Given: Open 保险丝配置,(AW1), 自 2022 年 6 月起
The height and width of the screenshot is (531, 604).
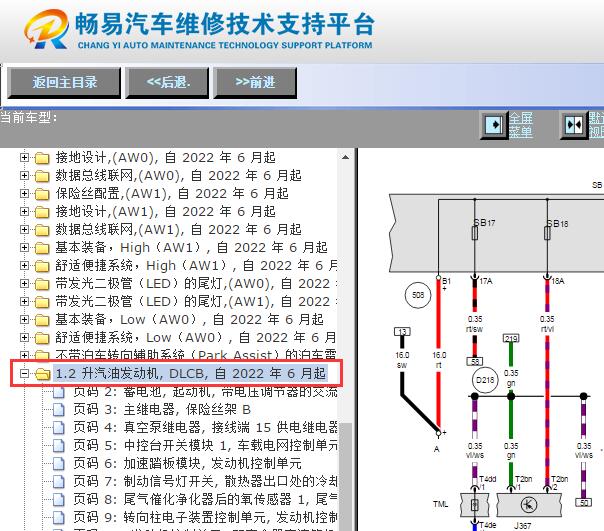Looking at the screenshot, I should tap(172, 193).
